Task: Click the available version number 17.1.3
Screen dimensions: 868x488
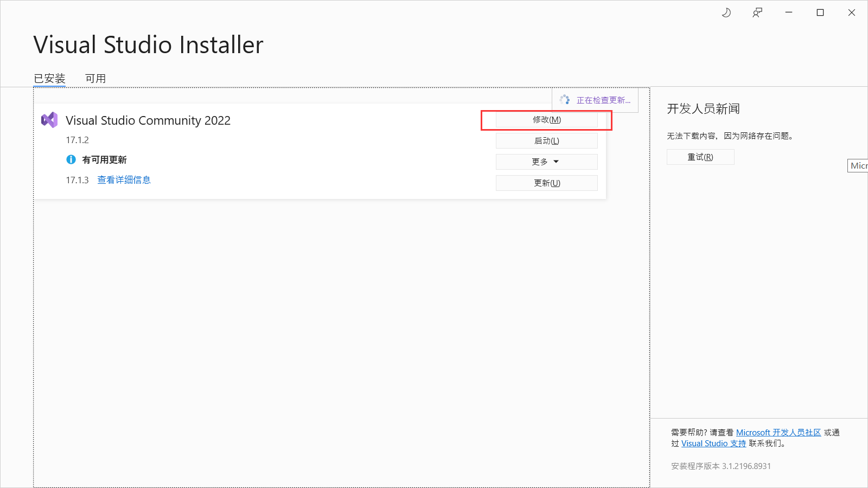Action: 78,180
